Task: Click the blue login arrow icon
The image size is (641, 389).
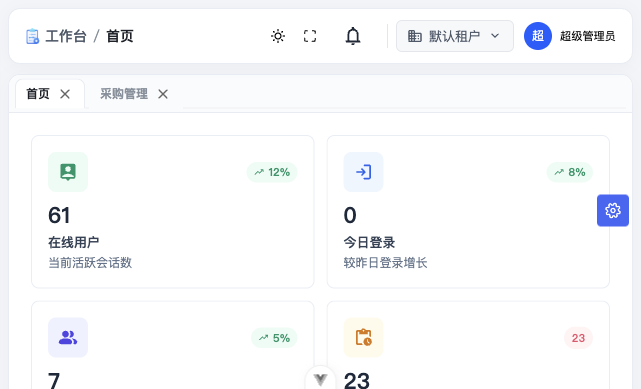Action: pos(363,172)
